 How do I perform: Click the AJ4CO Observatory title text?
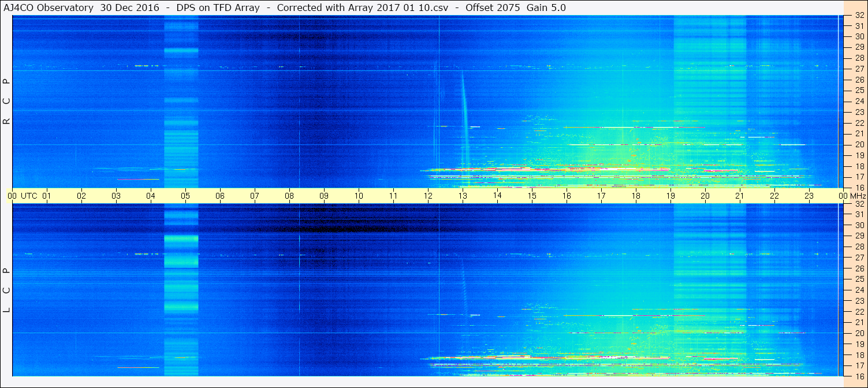pyautogui.click(x=49, y=8)
